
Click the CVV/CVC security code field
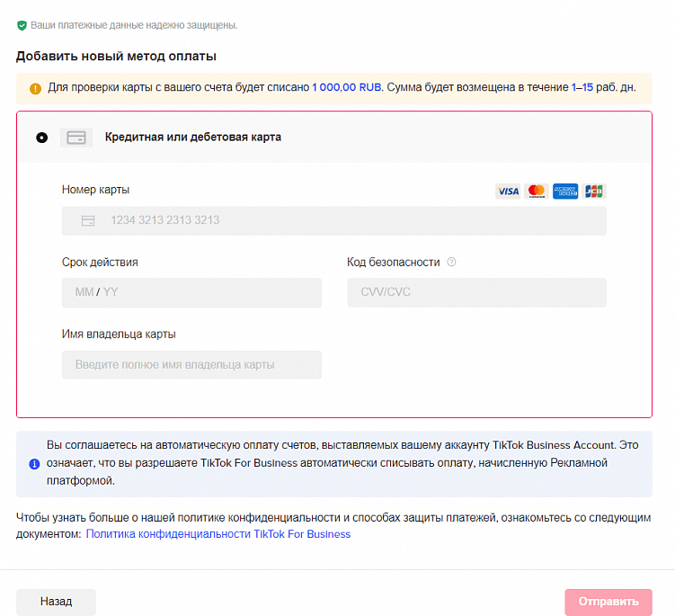coord(476,292)
